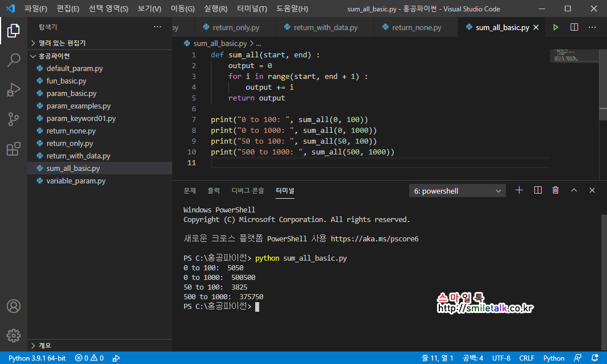Change end of line sequence CRLF
The image size is (607, 364).
[x=526, y=358]
